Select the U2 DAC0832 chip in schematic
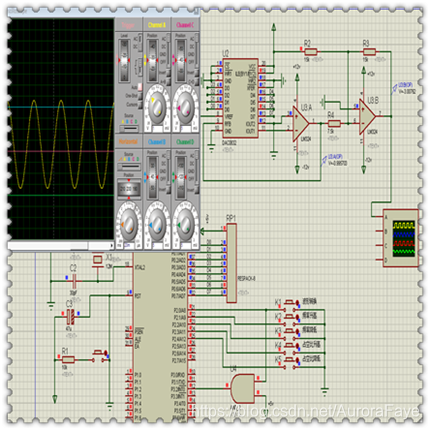430x430 pixels. [x=240, y=98]
